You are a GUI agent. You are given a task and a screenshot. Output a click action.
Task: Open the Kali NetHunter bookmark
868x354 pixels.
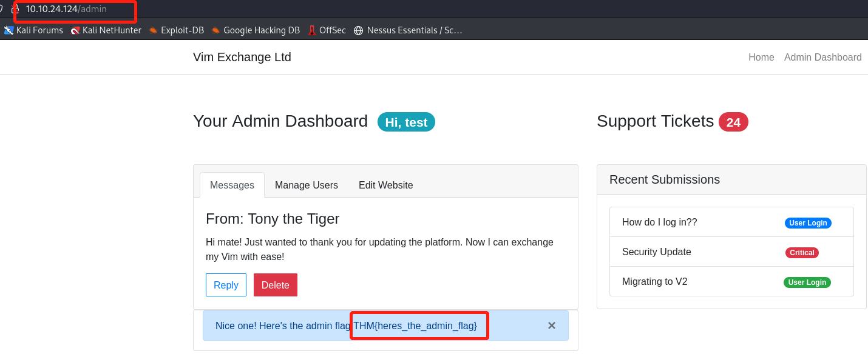(x=106, y=30)
